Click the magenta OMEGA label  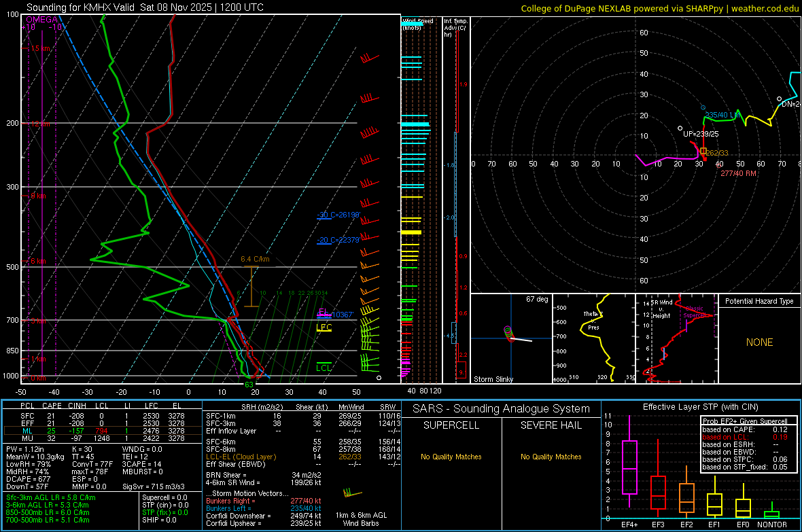coord(42,20)
